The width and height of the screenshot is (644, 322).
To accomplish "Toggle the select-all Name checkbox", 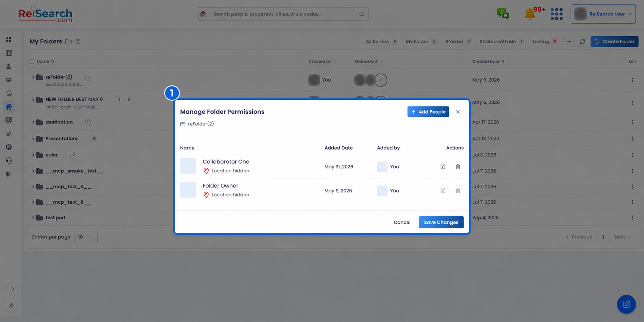I will click(x=32, y=61).
